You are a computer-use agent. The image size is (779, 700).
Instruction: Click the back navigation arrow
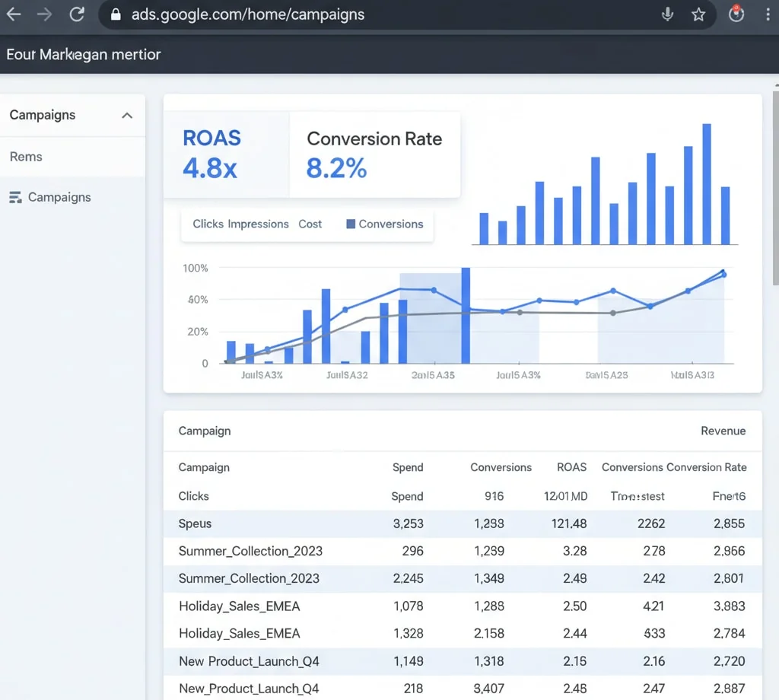pos(14,14)
